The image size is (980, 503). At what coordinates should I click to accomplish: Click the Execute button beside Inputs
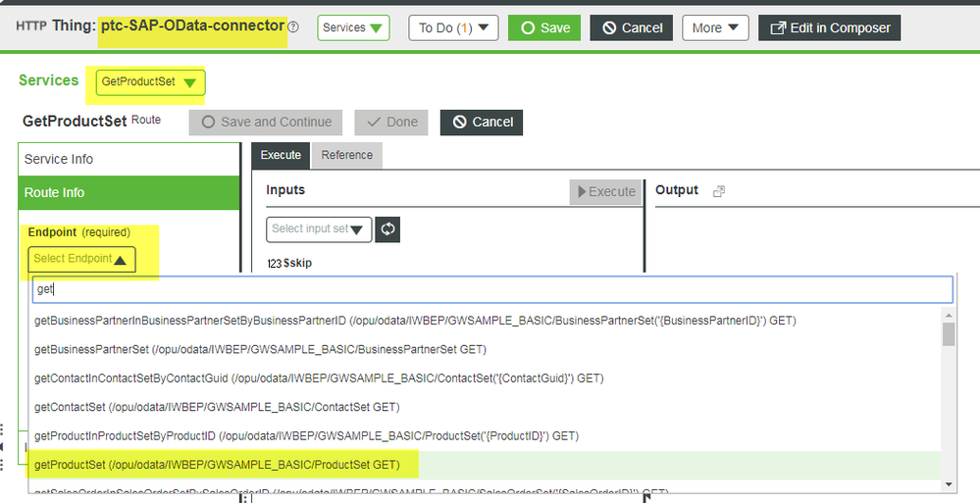coord(605,192)
